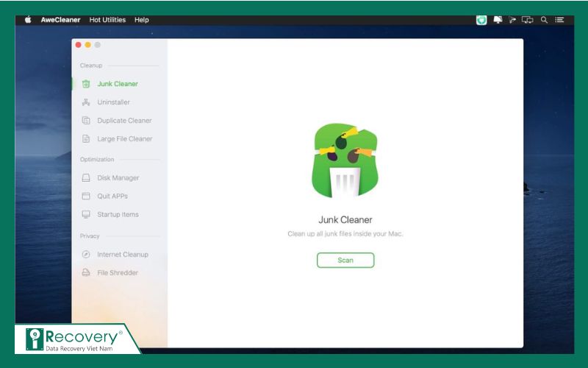
Task: Click the File Shredder icon in sidebar
Action: pos(86,272)
